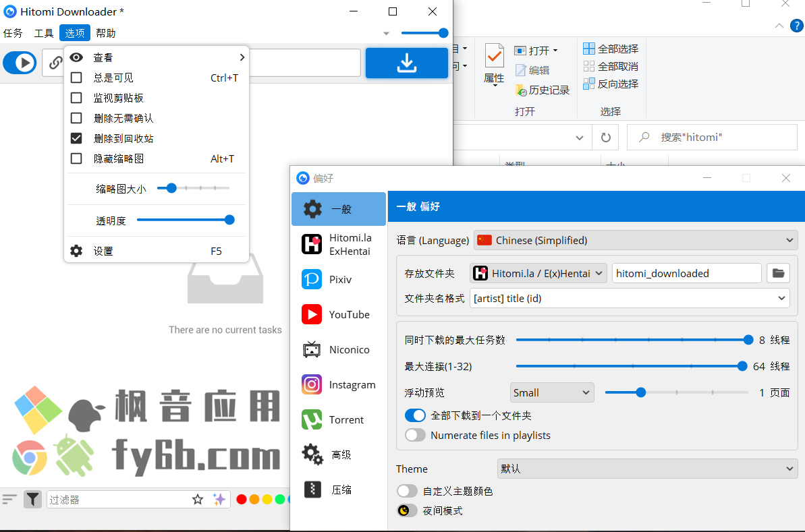Turn off the 全部下载到一个文件夹 switch

(x=416, y=415)
